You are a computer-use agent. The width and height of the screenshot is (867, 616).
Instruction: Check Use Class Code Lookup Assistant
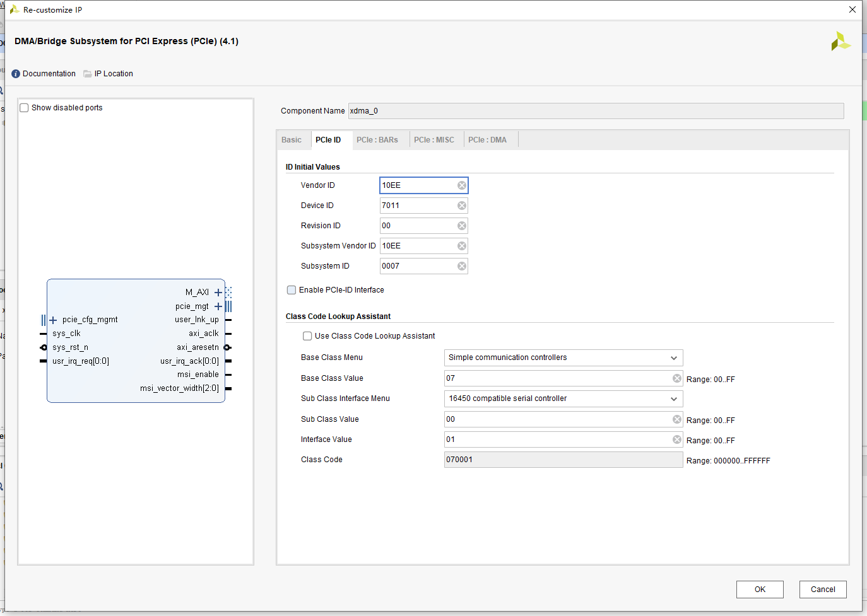coord(307,336)
